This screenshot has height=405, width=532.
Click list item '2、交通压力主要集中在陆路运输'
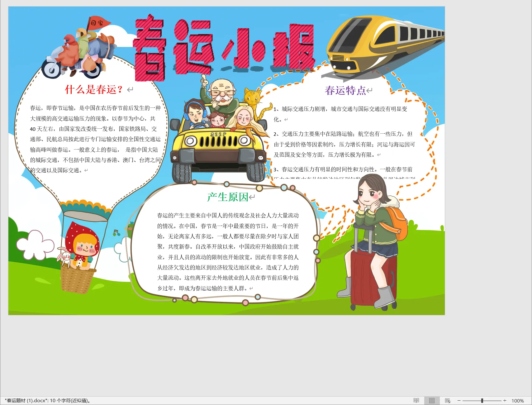(x=344, y=144)
